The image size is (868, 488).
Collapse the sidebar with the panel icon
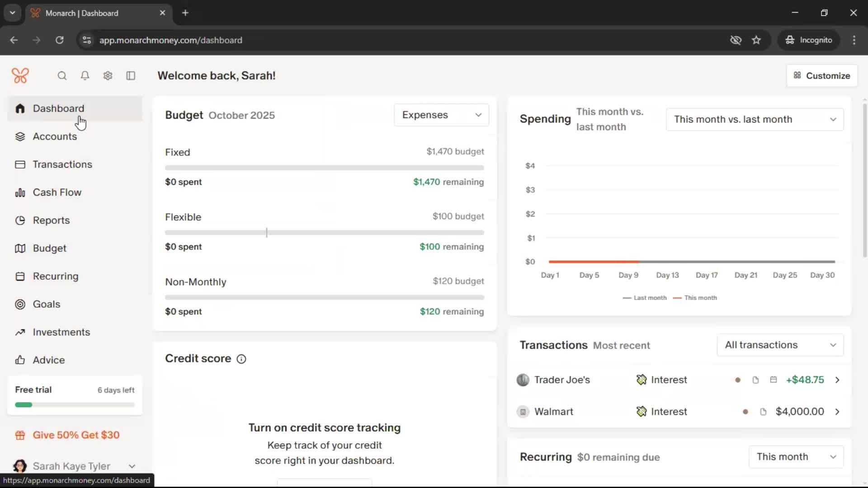pos(131,76)
